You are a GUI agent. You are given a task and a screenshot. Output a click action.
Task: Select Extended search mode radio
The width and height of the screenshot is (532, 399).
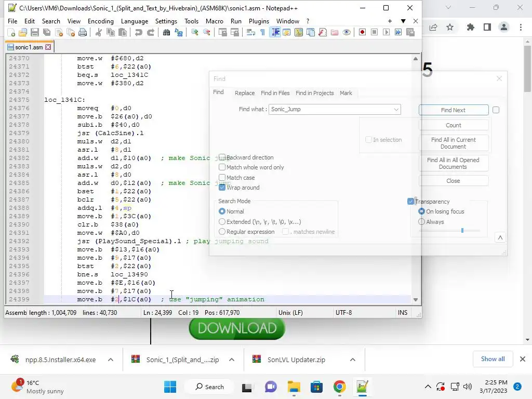click(x=222, y=221)
